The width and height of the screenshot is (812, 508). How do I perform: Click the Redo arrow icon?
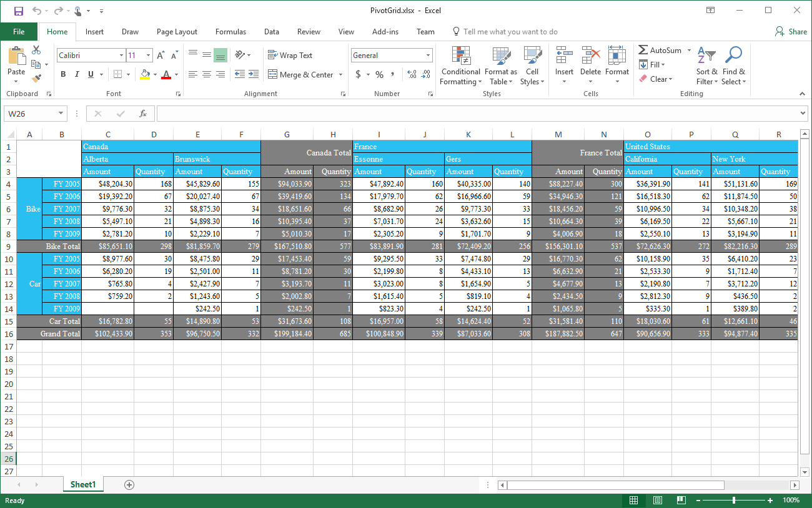(x=58, y=11)
